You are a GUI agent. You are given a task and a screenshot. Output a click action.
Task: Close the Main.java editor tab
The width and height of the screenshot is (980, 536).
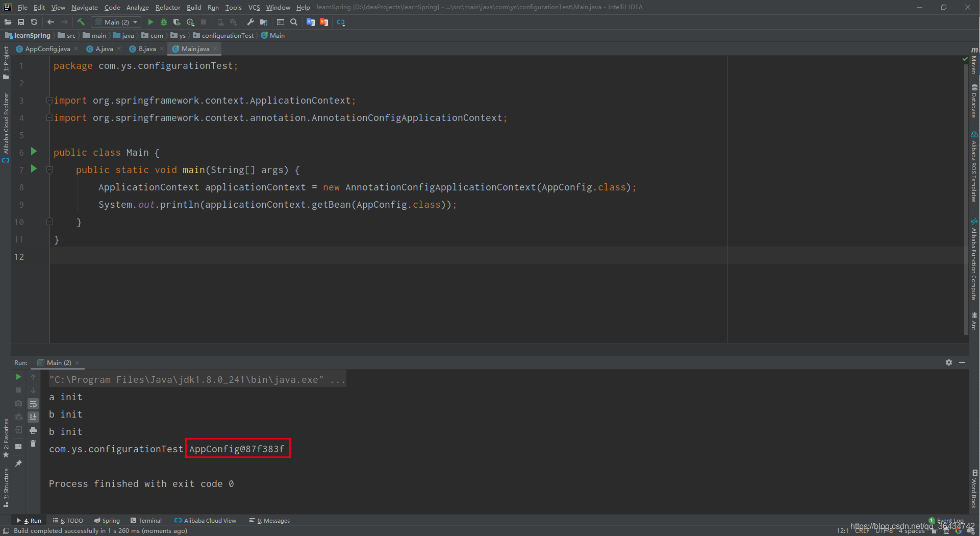pyautogui.click(x=215, y=49)
